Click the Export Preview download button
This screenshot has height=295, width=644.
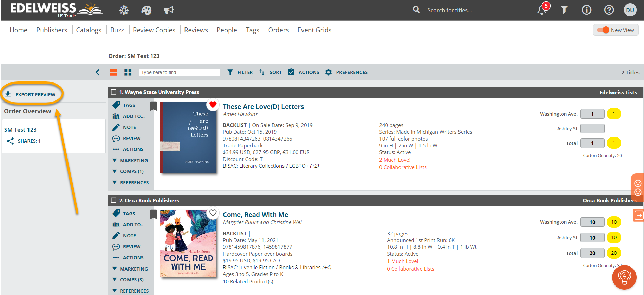coord(31,94)
